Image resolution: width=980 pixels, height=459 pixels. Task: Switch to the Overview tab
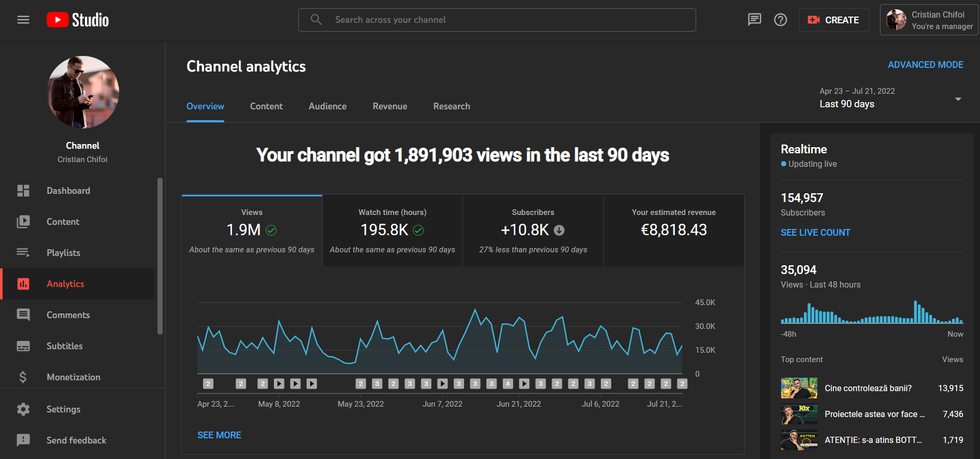(205, 106)
